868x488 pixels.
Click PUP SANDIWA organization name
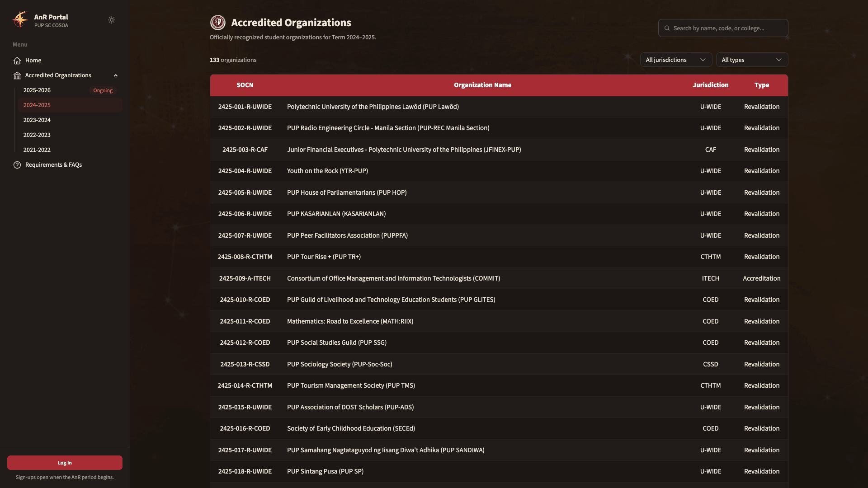pos(386,450)
